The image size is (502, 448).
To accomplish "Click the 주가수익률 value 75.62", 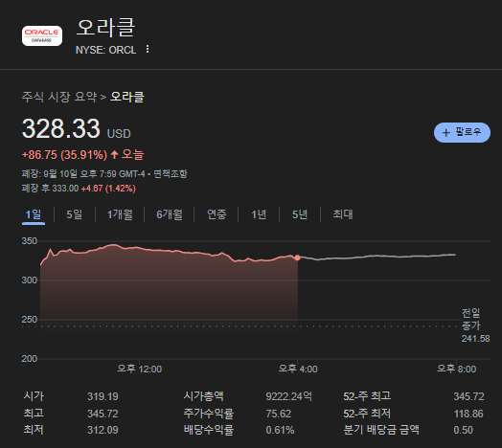I will click(x=279, y=414).
